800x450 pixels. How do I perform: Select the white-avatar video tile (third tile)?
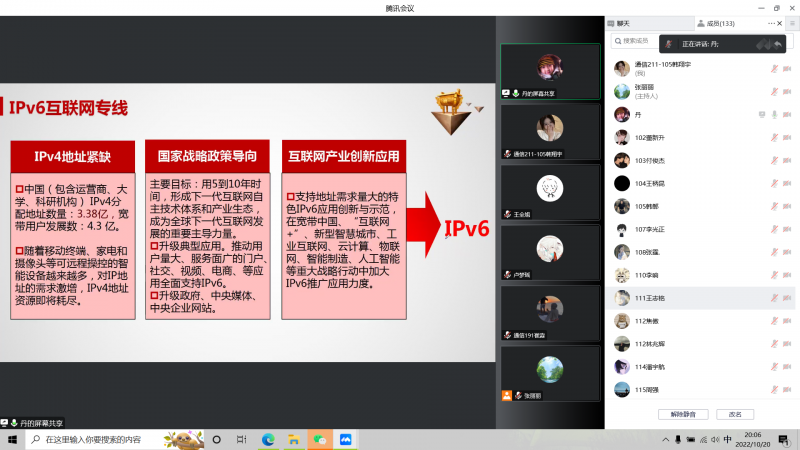550,192
